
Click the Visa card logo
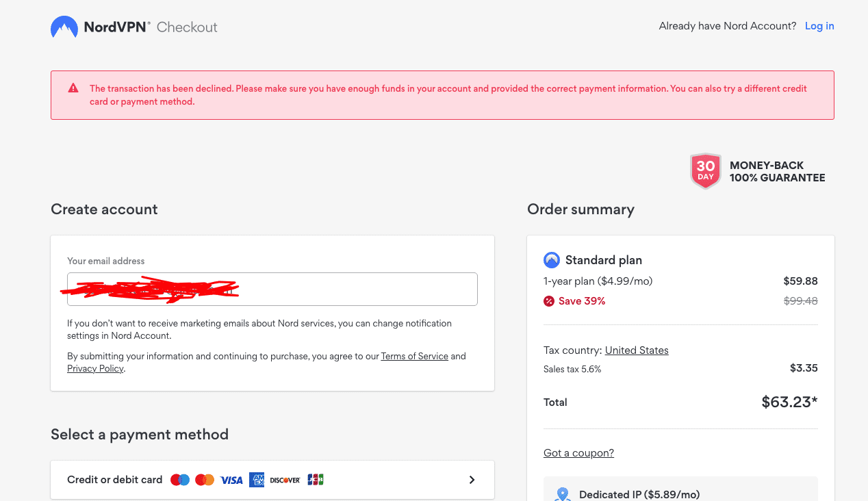click(x=231, y=480)
